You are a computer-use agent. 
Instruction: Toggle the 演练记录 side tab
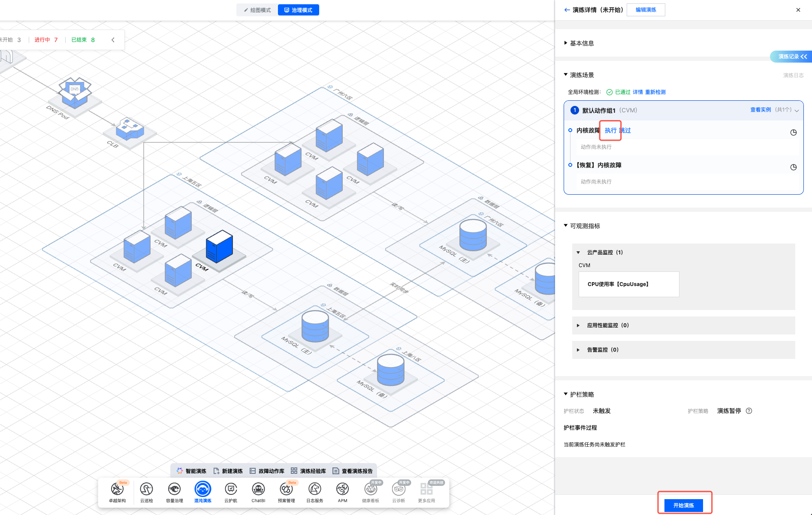tap(792, 57)
